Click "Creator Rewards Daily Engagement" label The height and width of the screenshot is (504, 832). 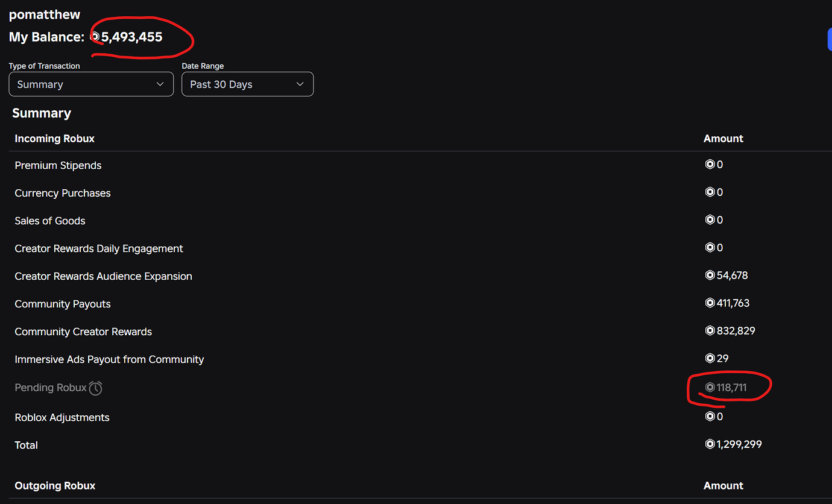click(x=99, y=248)
